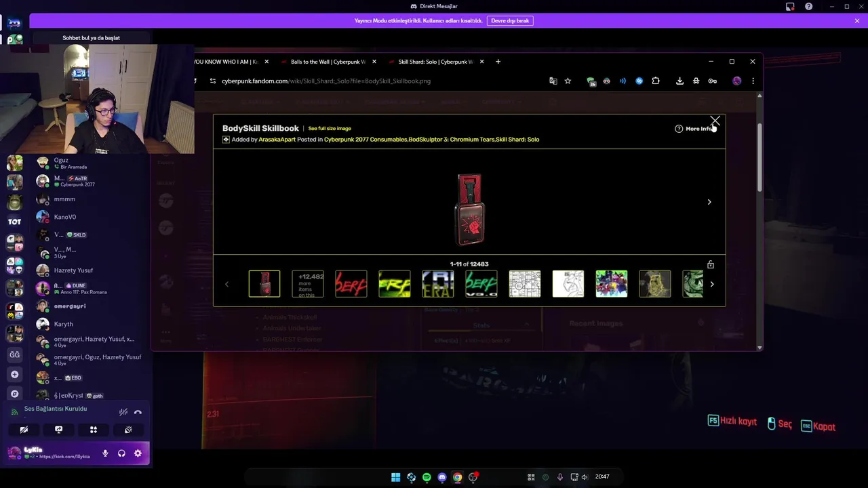The width and height of the screenshot is (868, 488).
Task: Toggle Discord camera on
Action: coord(24,430)
